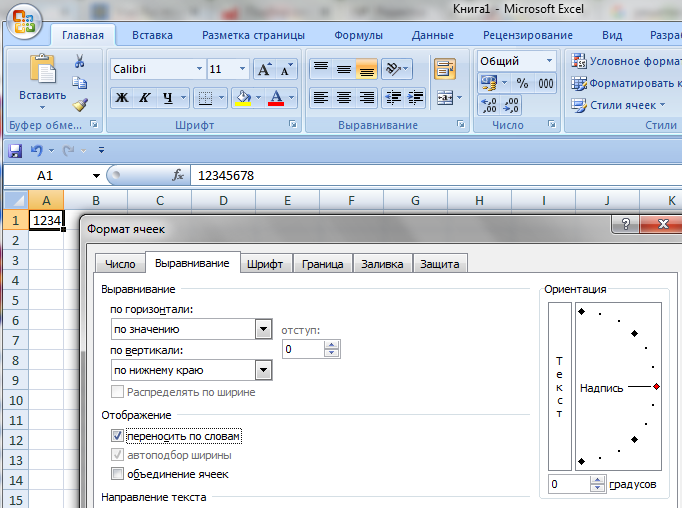682x508 pixels.
Task: Switch to the 'Шрифт' dialog tab
Action: 264,264
